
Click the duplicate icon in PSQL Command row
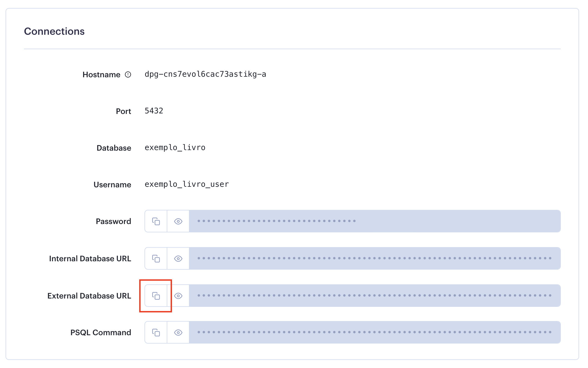pos(156,332)
